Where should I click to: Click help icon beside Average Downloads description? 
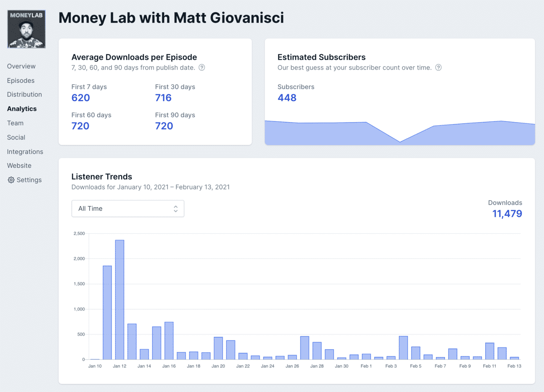point(202,67)
